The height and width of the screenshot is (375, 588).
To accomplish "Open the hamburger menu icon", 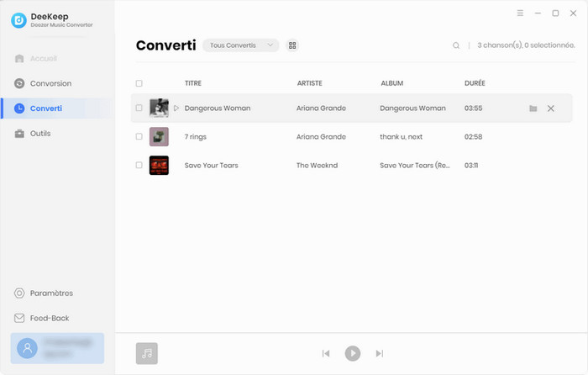I will (520, 13).
